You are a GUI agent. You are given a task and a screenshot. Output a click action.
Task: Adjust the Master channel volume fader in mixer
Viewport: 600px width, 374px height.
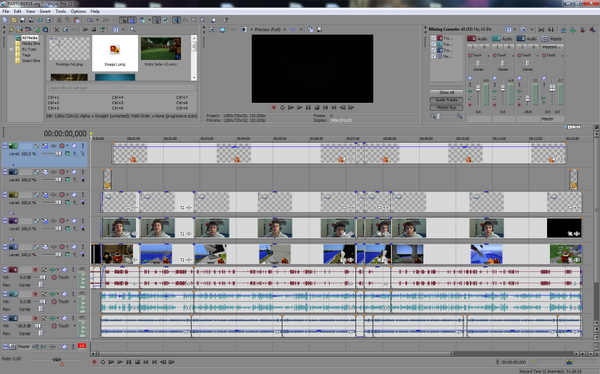tap(552, 88)
